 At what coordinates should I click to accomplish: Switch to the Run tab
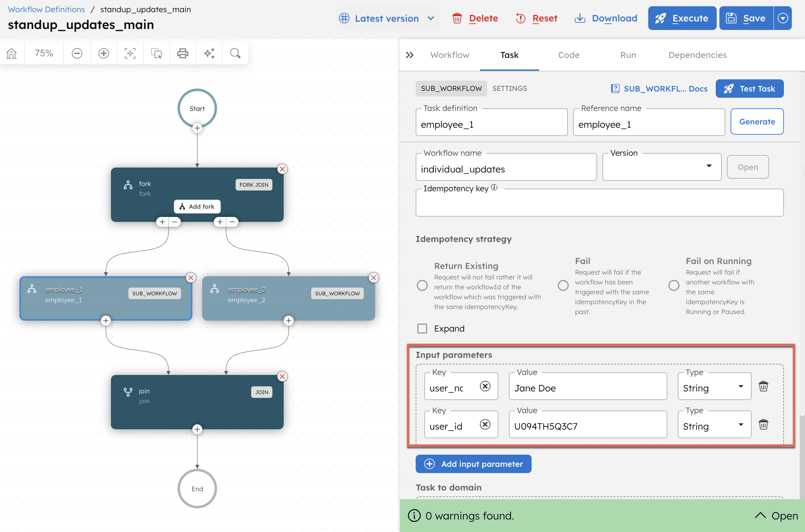click(x=628, y=55)
